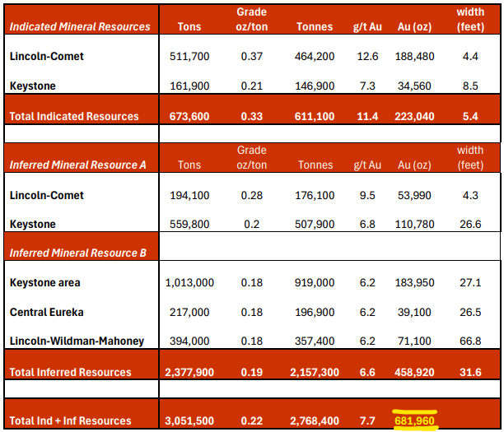Image resolution: width=504 pixels, height=432 pixels.
Task: Select the Keystone area row label
Action: coord(44,282)
